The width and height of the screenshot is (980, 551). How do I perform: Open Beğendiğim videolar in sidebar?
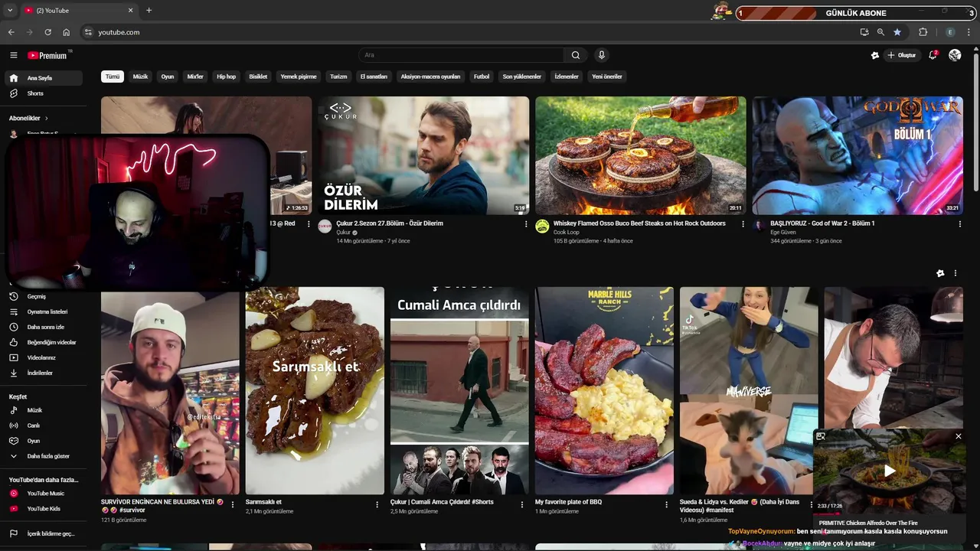click(x=44, y=342)
